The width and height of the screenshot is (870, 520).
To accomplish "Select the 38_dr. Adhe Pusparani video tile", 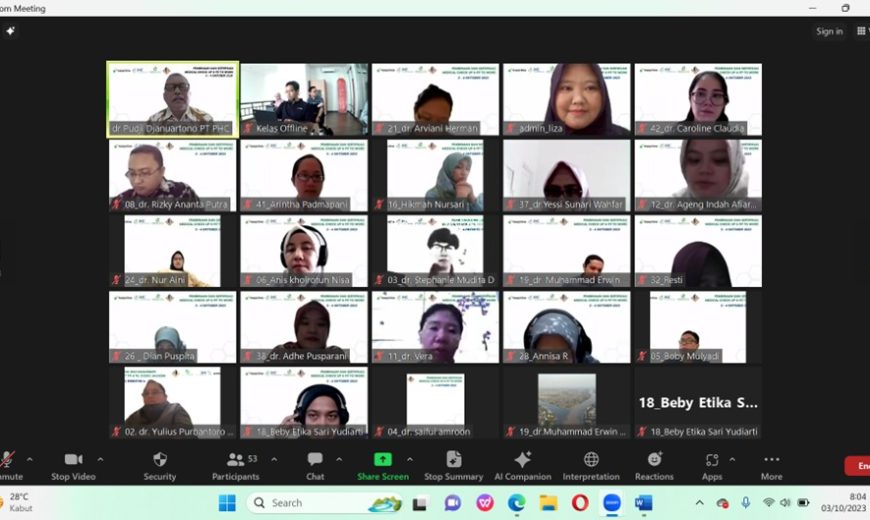I will 304,327.
